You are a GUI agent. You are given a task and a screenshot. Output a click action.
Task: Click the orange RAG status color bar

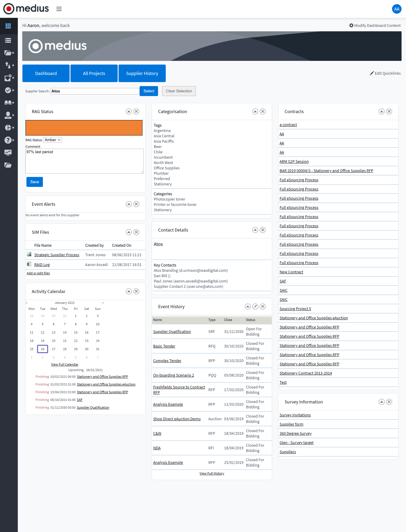(84, 128)
